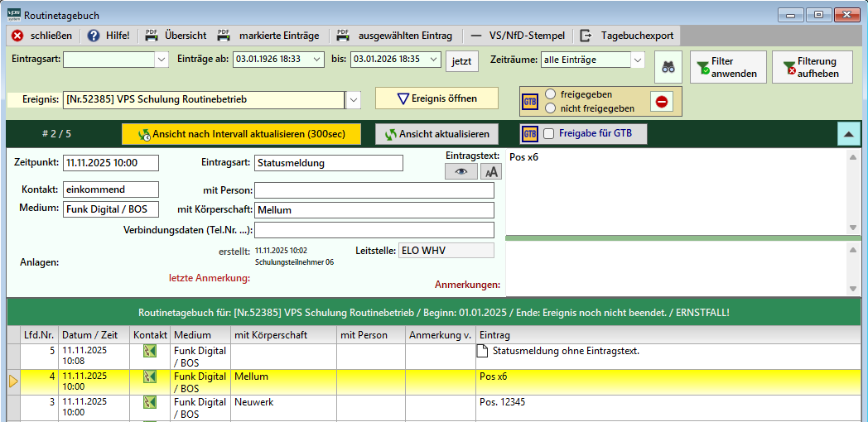Open the Eintragsart dropdown
868x422 pixels.
point(162,60)
